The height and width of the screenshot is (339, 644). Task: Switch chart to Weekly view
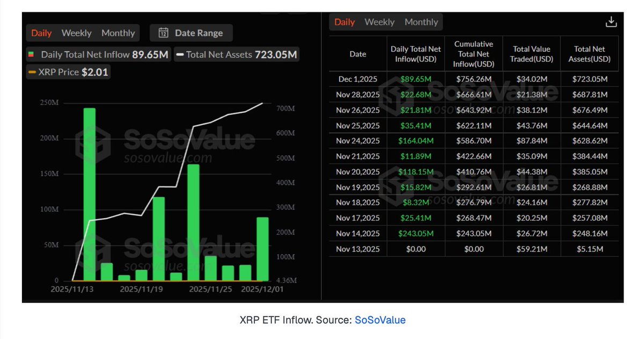coord(76,33)
